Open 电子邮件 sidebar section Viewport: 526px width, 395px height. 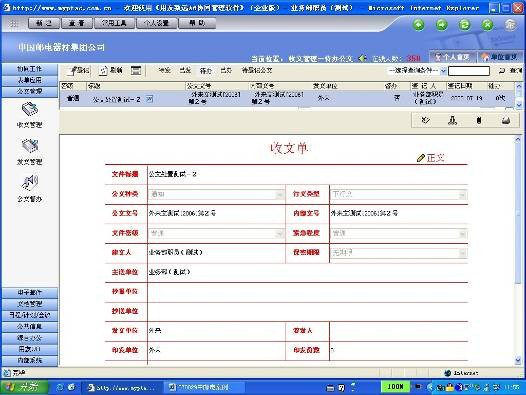coord(30,293)
